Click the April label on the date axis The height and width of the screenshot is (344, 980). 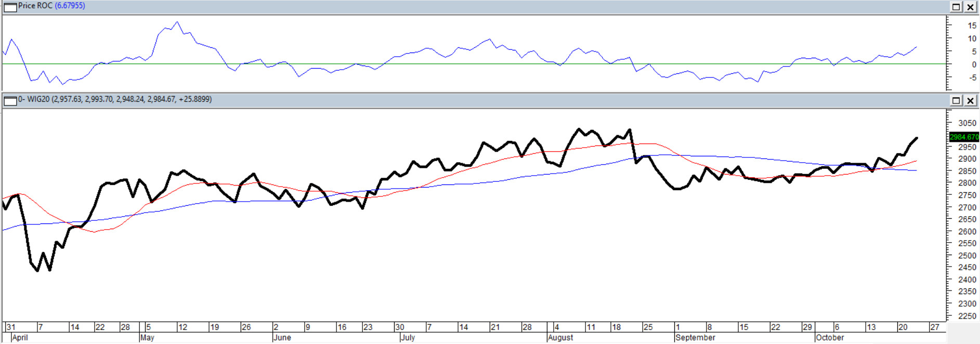pyautogui.click(x=20, y=338)
